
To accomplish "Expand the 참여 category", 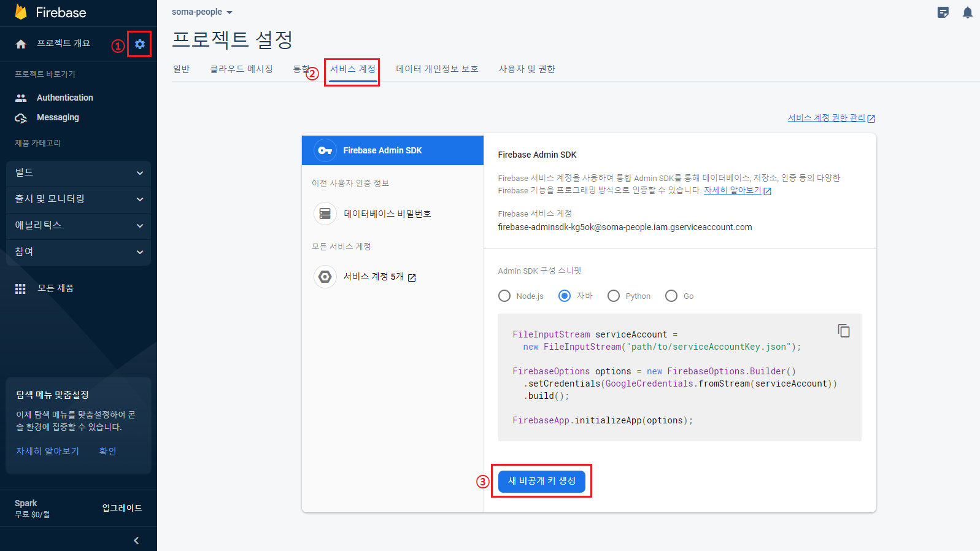I will 79,252.
